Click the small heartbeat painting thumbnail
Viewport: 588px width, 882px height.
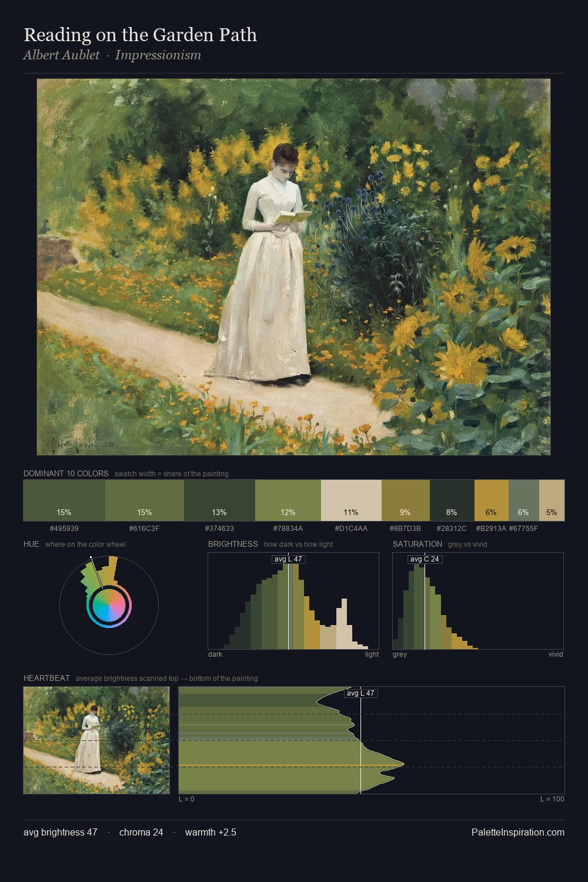(96, 740)
